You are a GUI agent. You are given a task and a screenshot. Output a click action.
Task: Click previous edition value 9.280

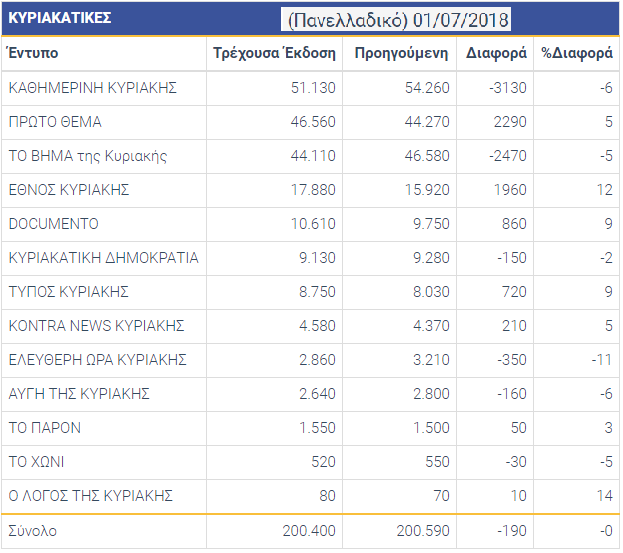click(431, 258)
